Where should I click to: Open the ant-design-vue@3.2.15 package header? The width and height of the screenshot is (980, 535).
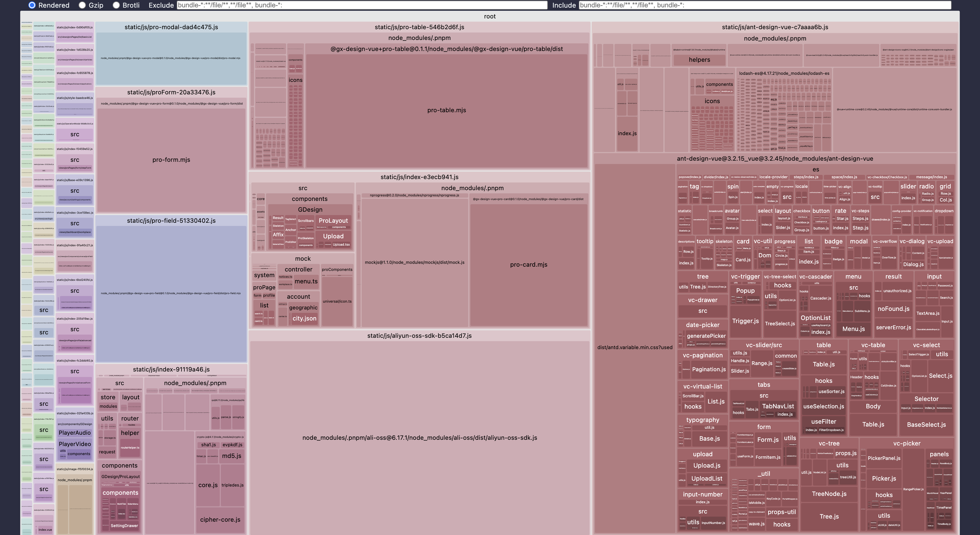[775, 159]
